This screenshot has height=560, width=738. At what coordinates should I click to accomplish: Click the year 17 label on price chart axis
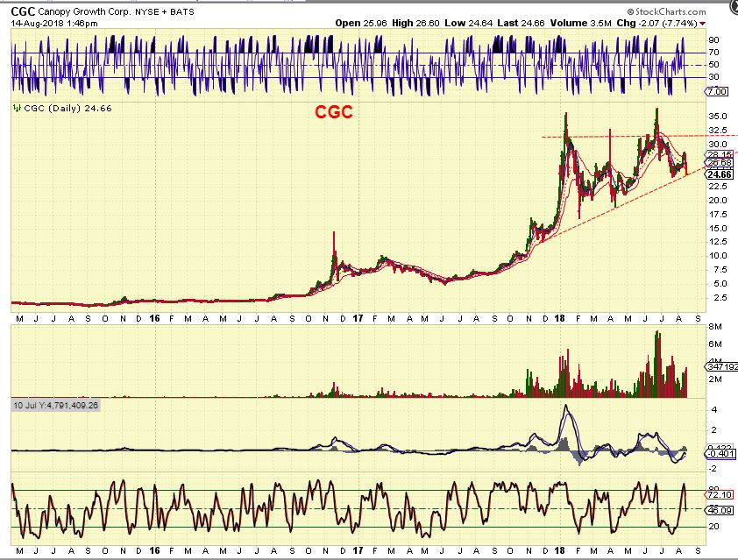(x=358, y=319)
